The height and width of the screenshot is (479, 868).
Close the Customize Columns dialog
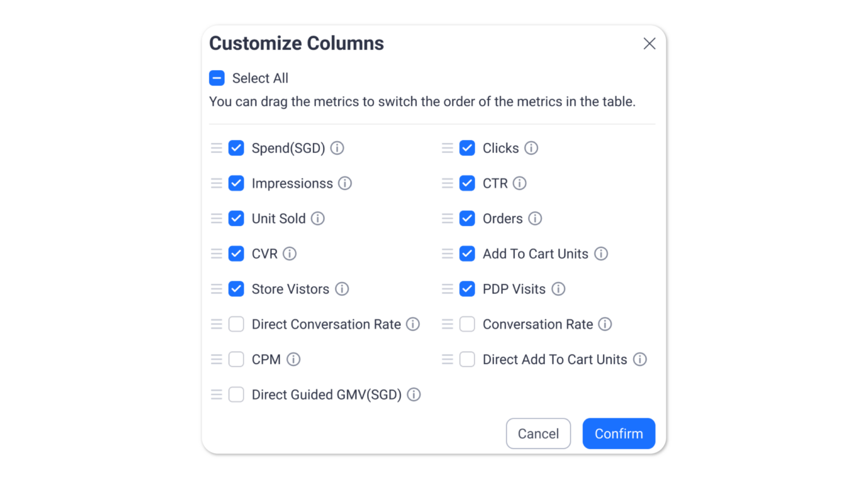point(649,44)
